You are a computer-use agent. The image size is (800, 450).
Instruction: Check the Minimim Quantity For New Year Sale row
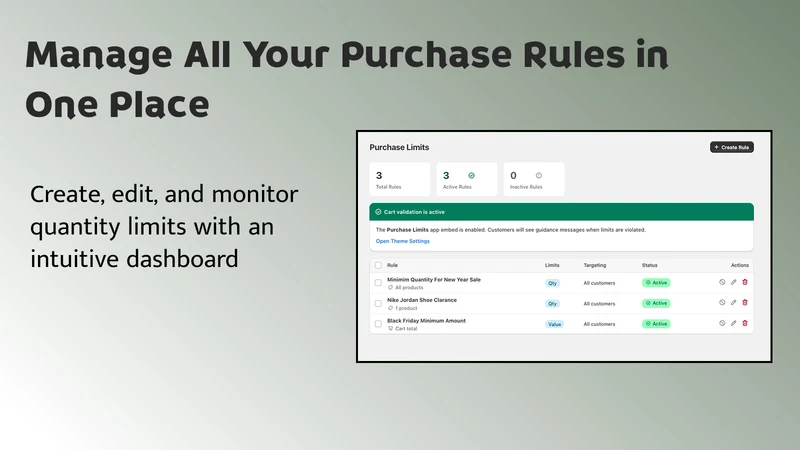click(x=378, y=283)
